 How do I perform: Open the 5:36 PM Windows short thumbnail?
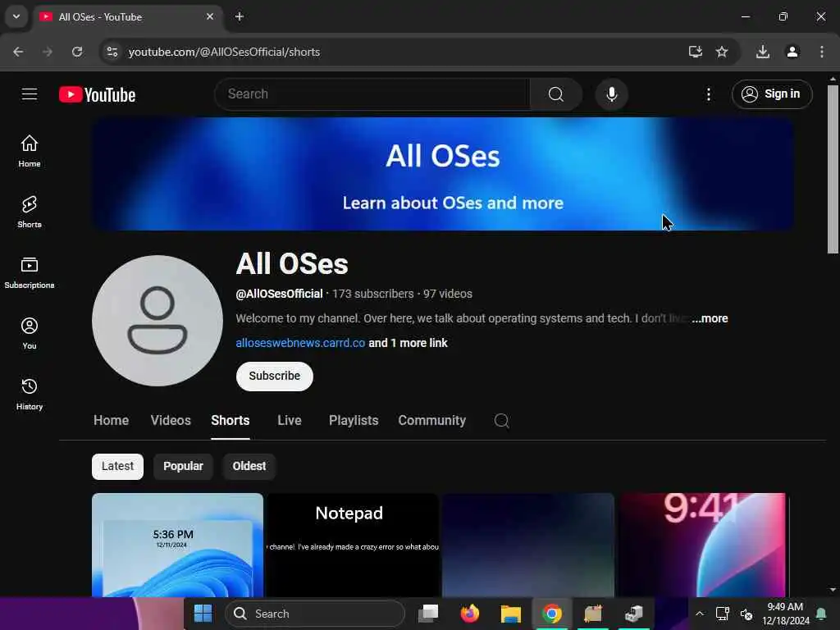177,545
